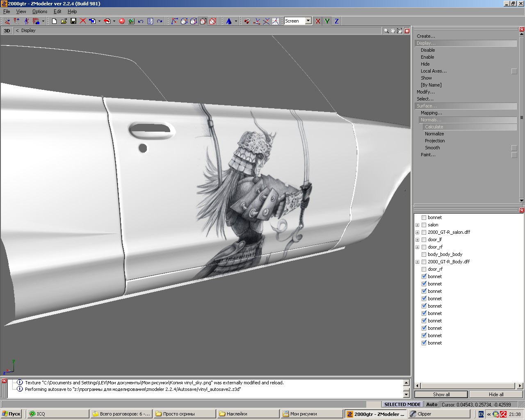This screenshot has width=525, height=420.
Task: Click the message log scroll-down arrow
Action: point(406,395)
